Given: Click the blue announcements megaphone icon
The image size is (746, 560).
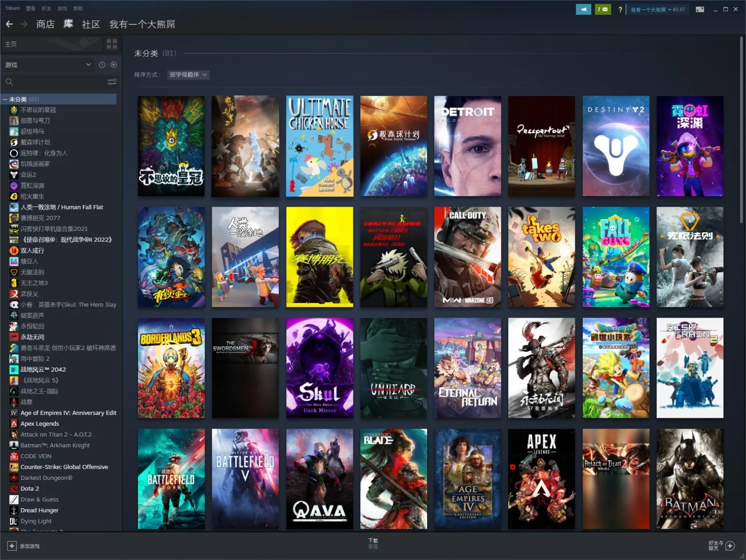Looking at the screenshot, I should point(583,9).
